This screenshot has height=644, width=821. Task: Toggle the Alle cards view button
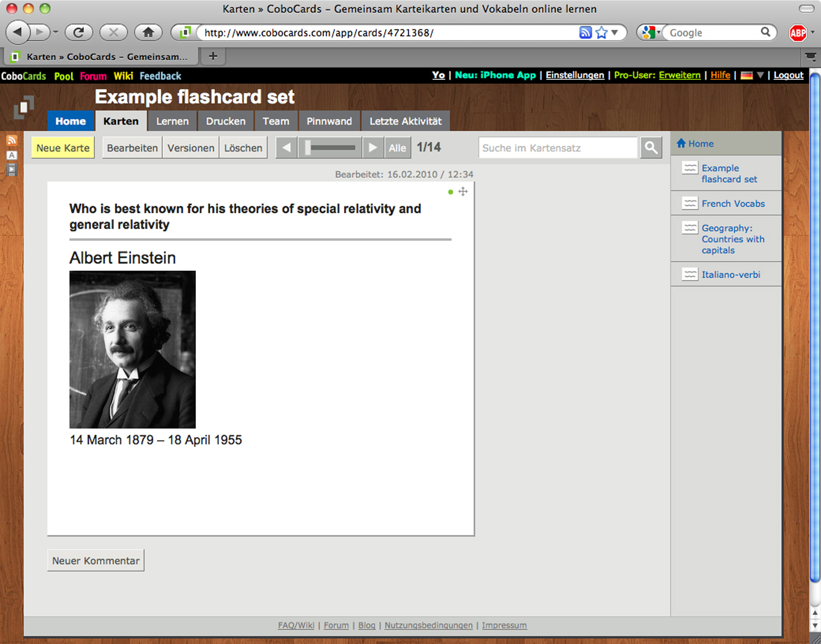tap(397, 148)
